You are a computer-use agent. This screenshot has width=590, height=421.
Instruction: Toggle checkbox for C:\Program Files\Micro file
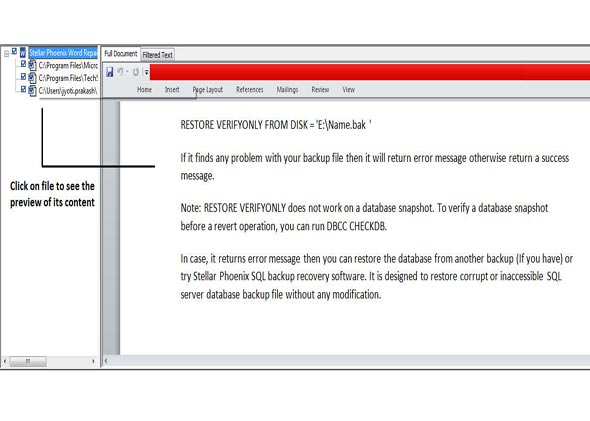[23, 64]
